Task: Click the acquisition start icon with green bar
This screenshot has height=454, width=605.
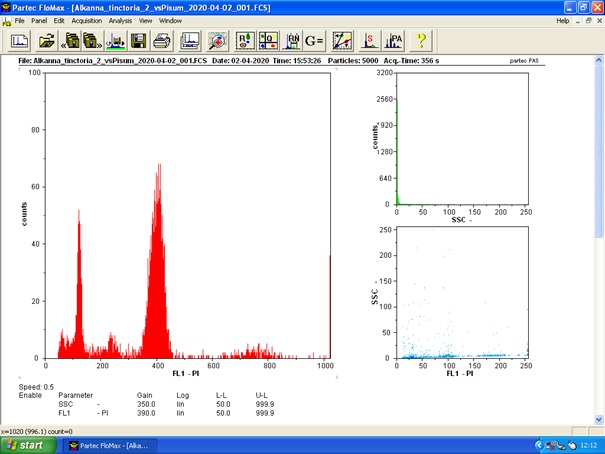Action: coord(115,41)
